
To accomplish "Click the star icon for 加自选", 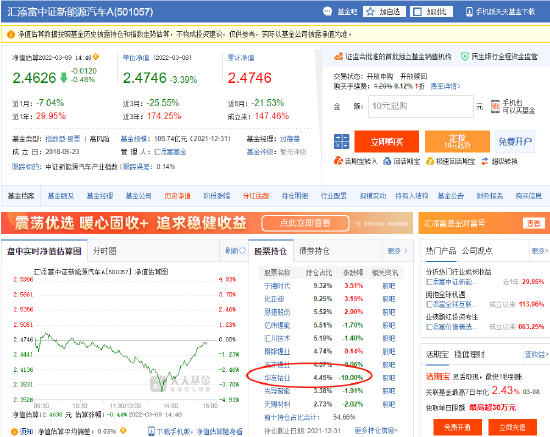I will 370,12.
